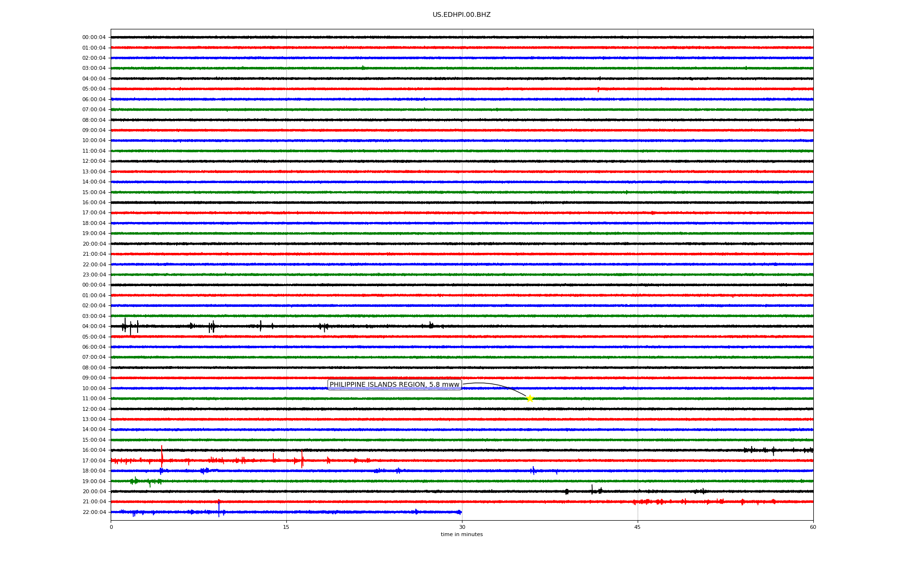Click the 30 tick on time axis
This screenshot has height=578, width=924.
tap(462, 527)
